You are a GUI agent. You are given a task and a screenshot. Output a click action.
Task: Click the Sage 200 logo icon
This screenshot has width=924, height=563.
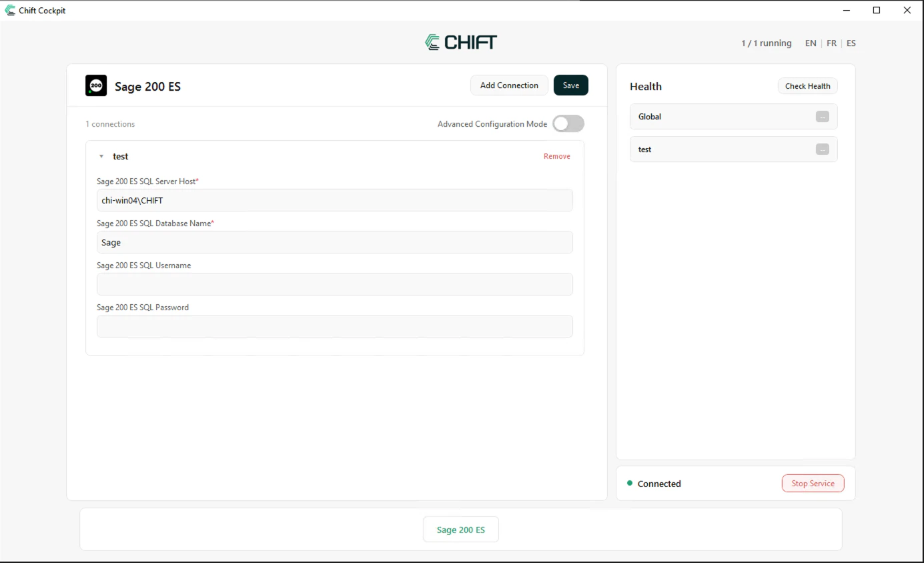(96, 85)
